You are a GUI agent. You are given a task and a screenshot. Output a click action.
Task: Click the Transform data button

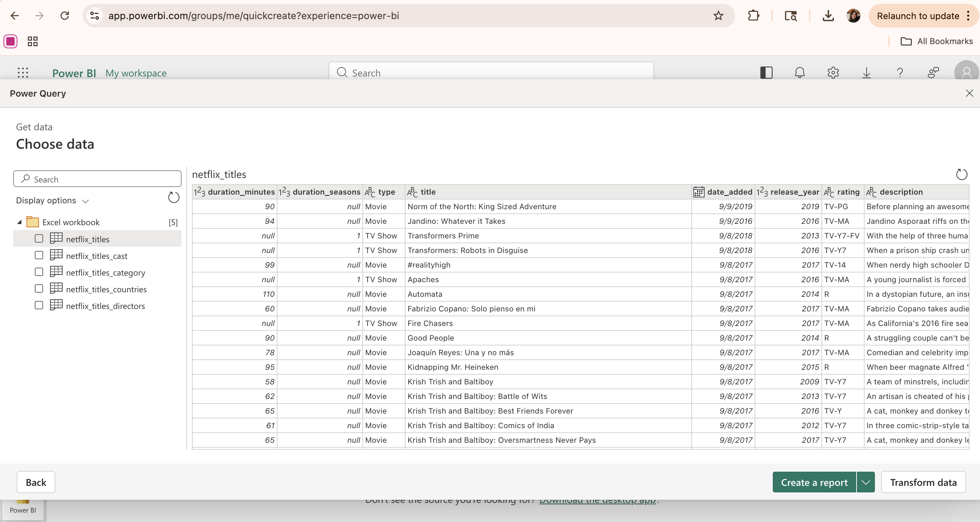click(923, 482)
